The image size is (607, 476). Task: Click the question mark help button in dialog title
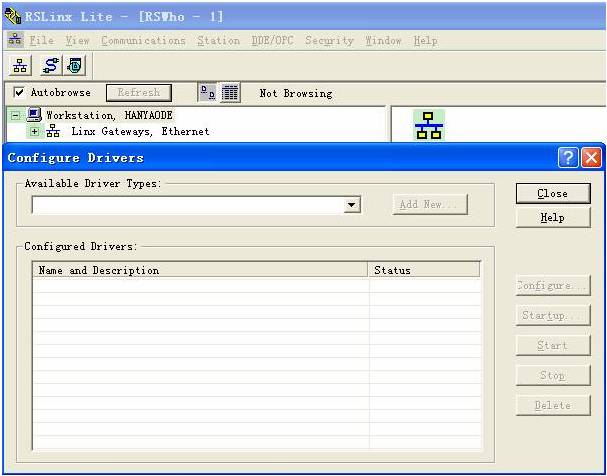point(568,158)
